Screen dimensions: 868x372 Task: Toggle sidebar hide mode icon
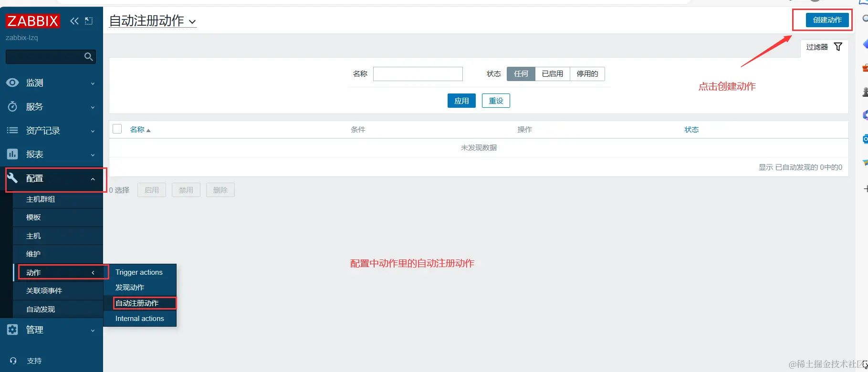pyautogui.click(x=89, y=21)
